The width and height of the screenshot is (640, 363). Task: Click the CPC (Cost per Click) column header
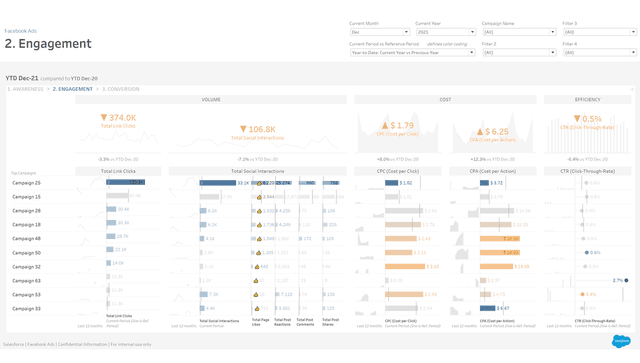pos(398,171)
